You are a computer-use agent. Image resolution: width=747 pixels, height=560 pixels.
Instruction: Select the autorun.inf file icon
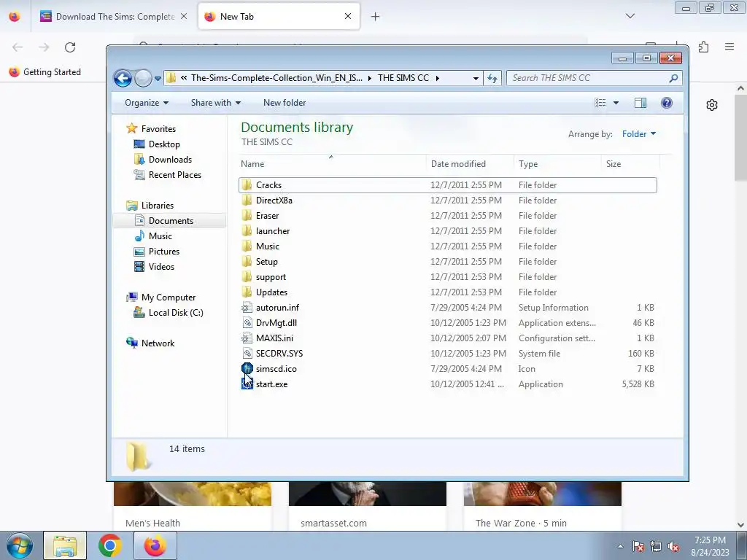pos(247,308)
